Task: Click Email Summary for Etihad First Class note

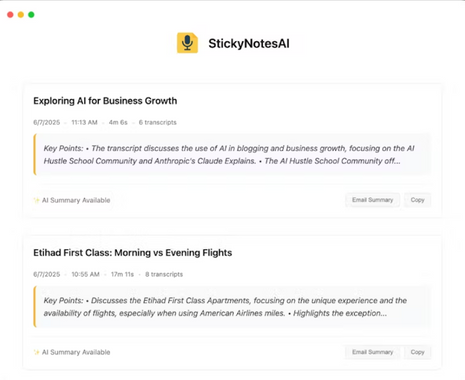Action: coord(372,352)
